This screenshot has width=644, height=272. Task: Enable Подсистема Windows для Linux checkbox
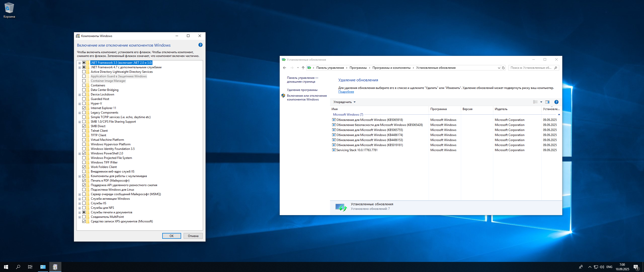(x=84, y=190)
